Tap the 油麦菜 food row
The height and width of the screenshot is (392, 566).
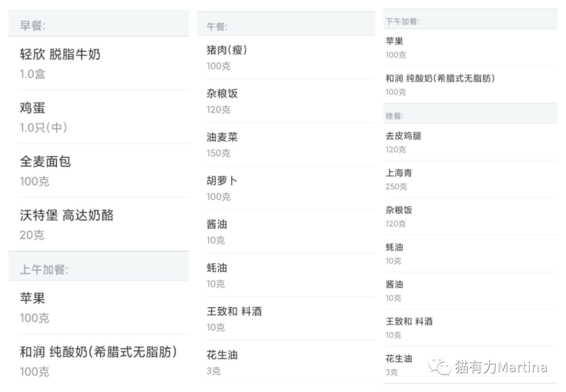pyautogui.click(x=286, y=145)
